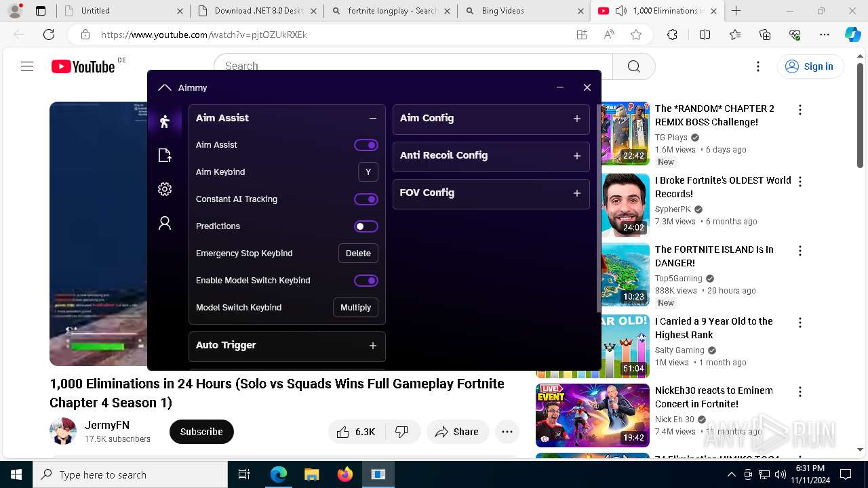Open more actions ellipsis below the video
Viewport: 868px width, 488px height.
[x=507, y=432]
